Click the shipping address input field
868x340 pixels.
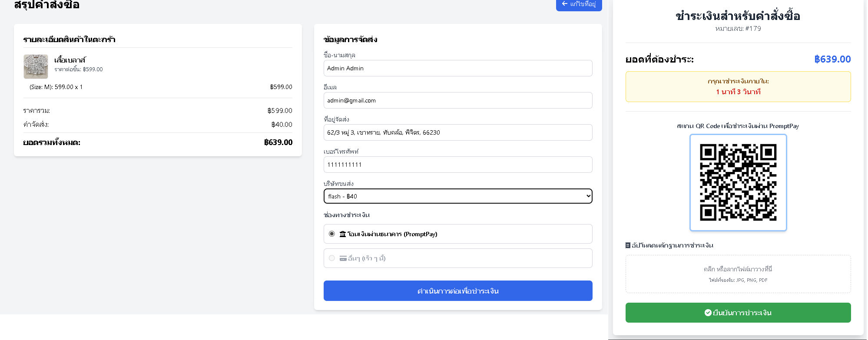[x=457, y=132]
